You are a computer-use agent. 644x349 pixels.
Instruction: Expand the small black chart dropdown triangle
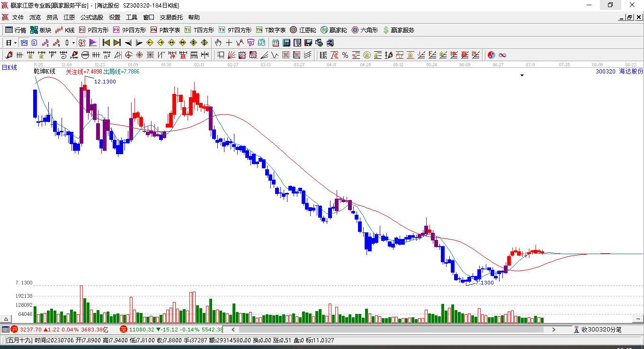pos(522,75)
